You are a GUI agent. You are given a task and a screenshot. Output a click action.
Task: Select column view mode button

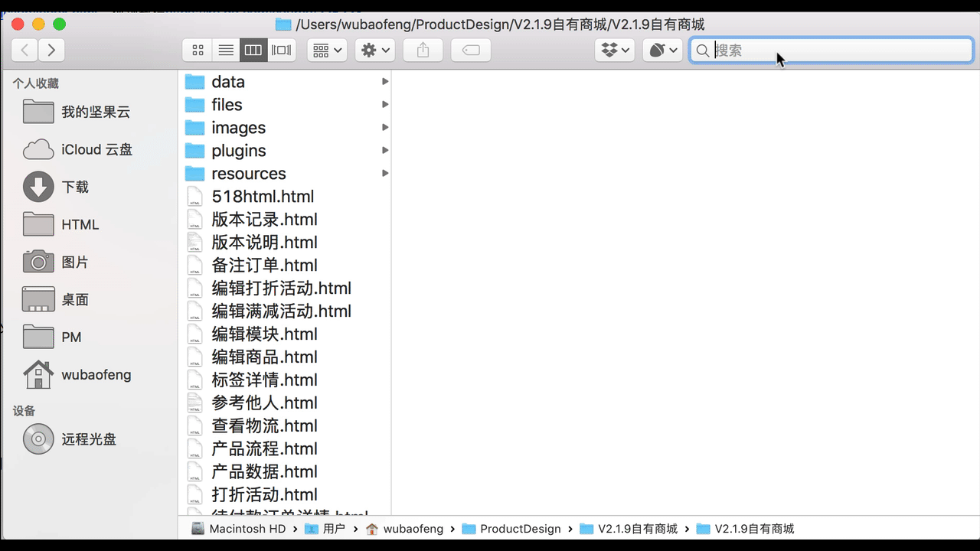click(x=253, y=51)
